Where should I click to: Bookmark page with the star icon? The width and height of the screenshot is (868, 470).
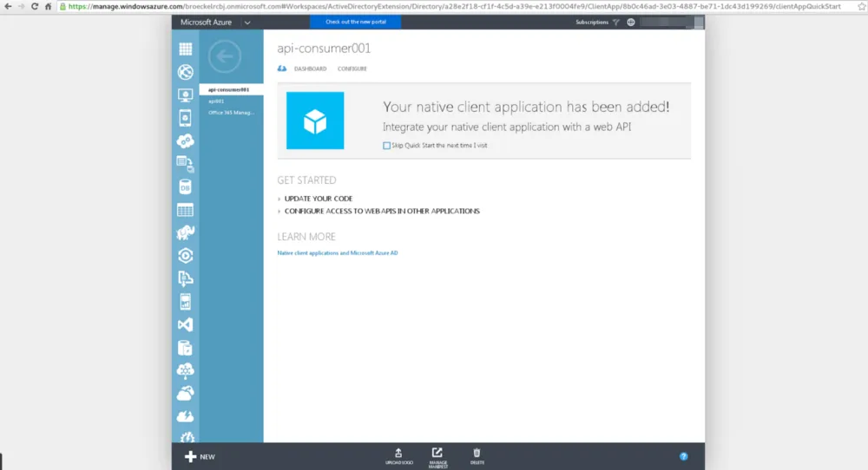(861, 7)
